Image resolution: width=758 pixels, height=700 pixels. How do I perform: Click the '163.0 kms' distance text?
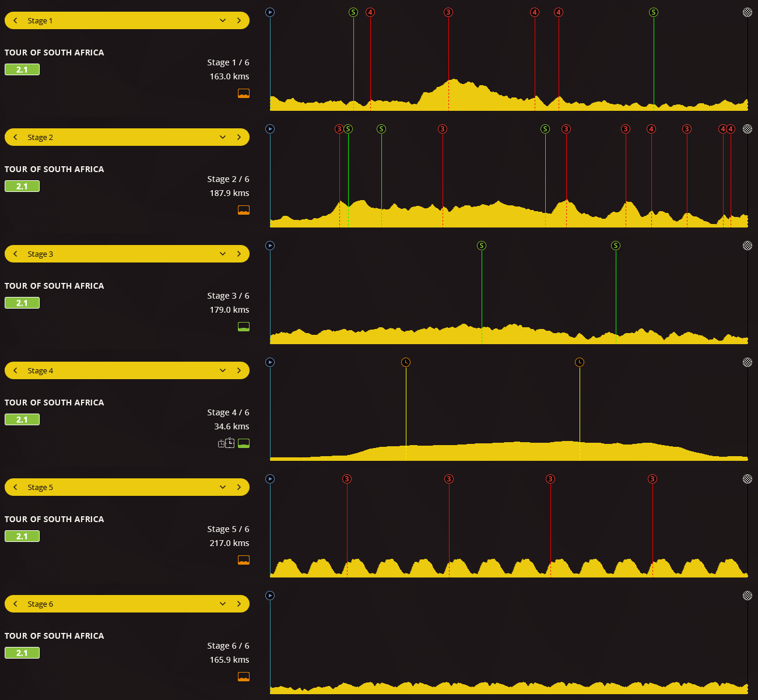(x=229, y=76)
